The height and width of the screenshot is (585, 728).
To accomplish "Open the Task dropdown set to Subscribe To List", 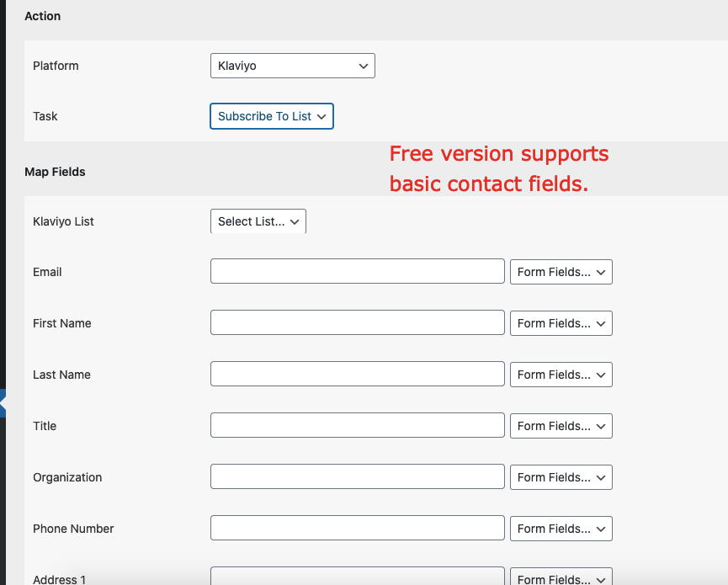I will [272, 116].
